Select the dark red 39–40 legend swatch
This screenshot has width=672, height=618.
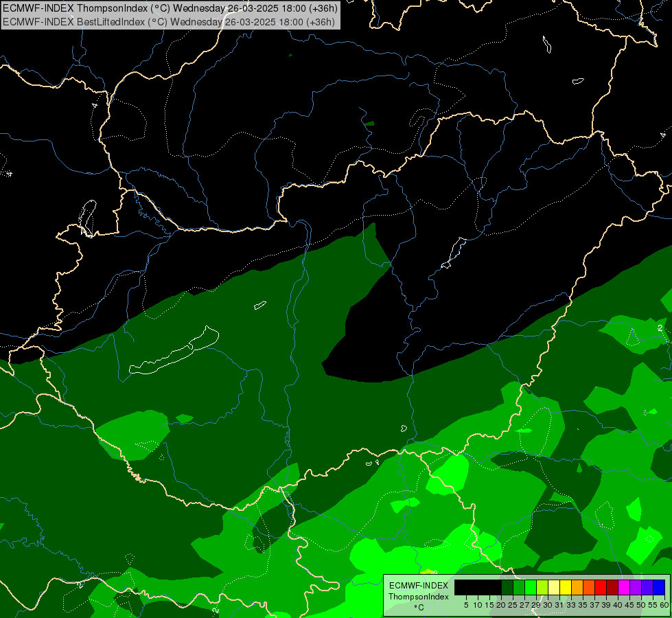coord(612,587)
